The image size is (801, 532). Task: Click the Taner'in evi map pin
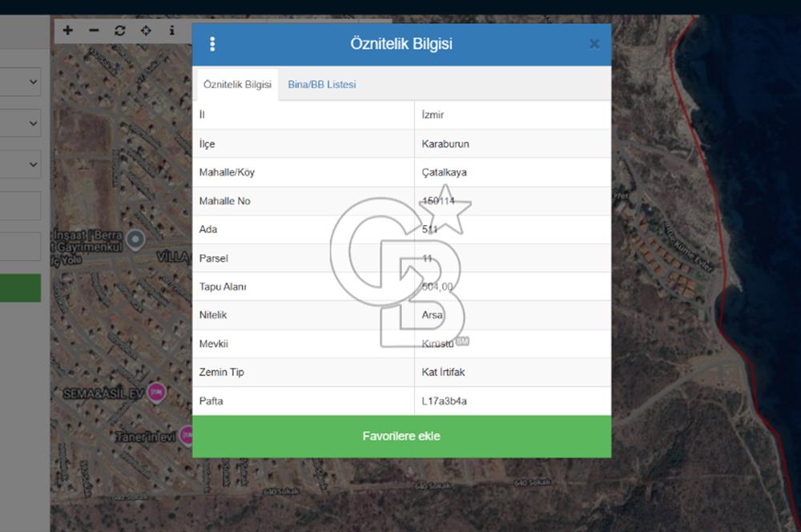(x=186, y=435)
